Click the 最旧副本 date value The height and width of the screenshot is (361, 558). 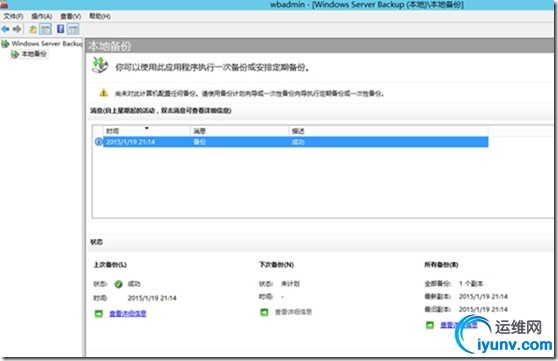pos(483,309)
